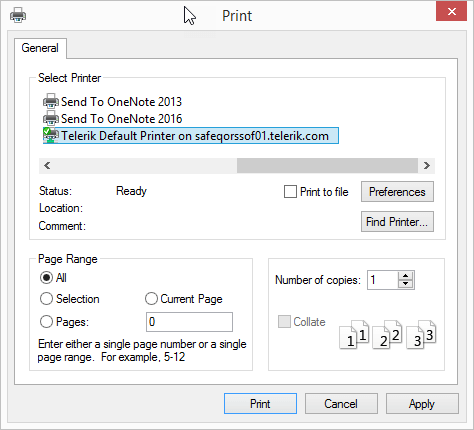Toggle the Collate checkbox
This screenshot has width=474, height=430.
click(284, 322)
